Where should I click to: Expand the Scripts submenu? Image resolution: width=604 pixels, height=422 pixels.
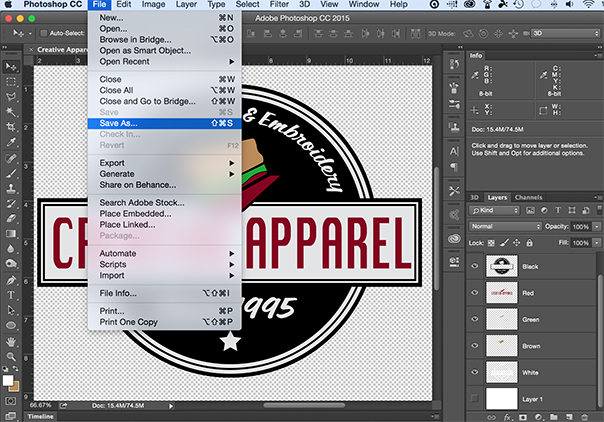coord(164,265)
